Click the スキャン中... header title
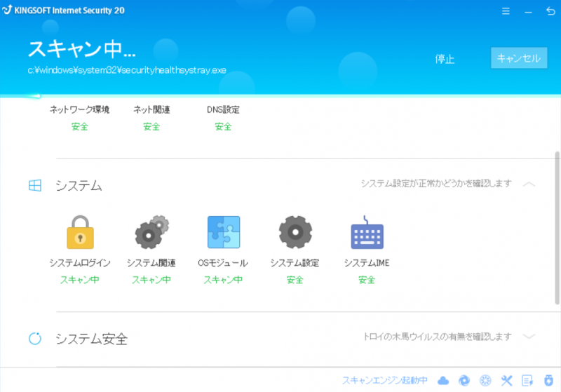561x392 pixels. [x=82, y=49]
